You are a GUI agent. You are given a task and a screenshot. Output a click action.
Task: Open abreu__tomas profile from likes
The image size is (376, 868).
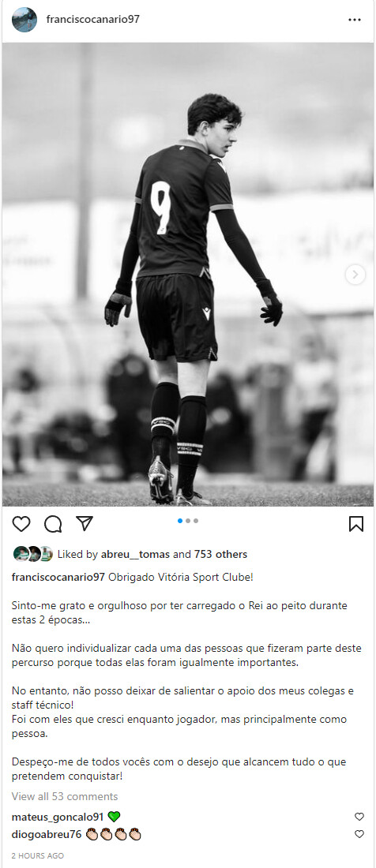[x=135, y=554]
